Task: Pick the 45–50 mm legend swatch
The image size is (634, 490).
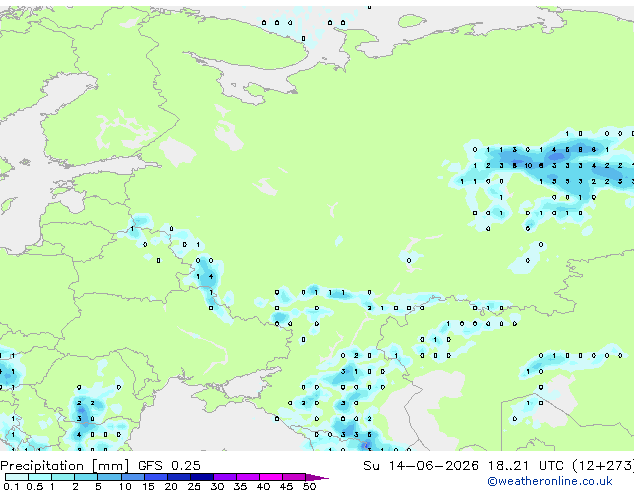Action: [294, 477]
